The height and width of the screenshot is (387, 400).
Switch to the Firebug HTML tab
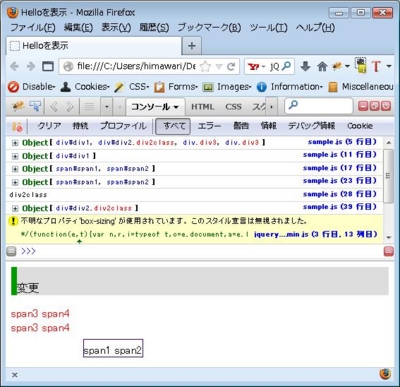pyautogui.click(x=202, y=107)
